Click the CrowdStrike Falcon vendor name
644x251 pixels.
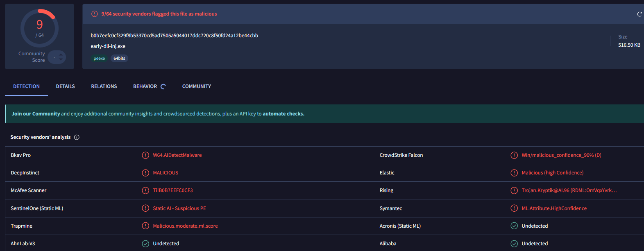pyautogui.click(x=401, y=155)
